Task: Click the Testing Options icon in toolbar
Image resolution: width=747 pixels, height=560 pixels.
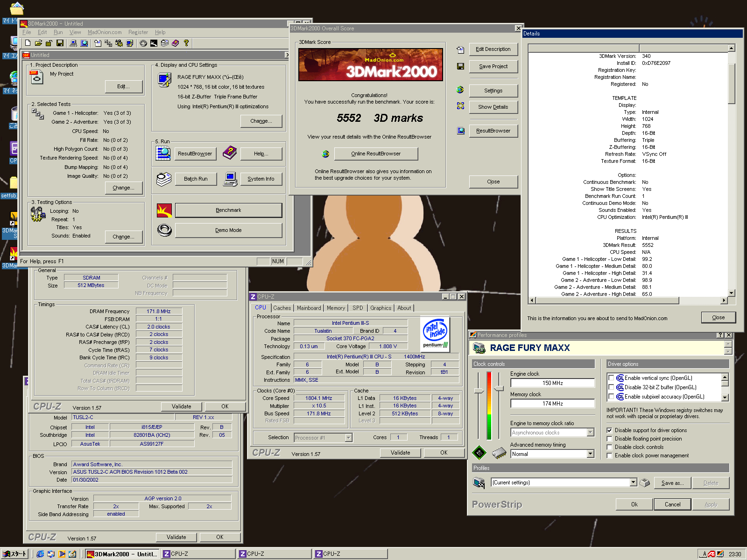Action: coord(119,43)
